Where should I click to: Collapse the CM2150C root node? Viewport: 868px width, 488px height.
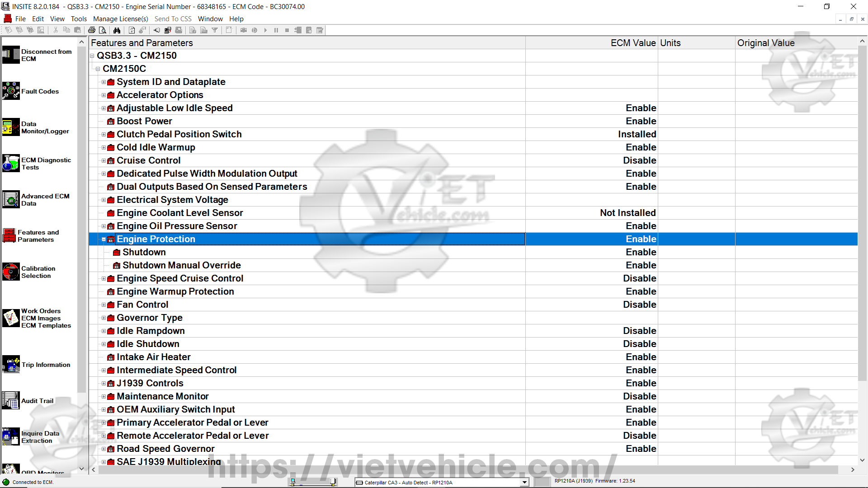[98, 69]
